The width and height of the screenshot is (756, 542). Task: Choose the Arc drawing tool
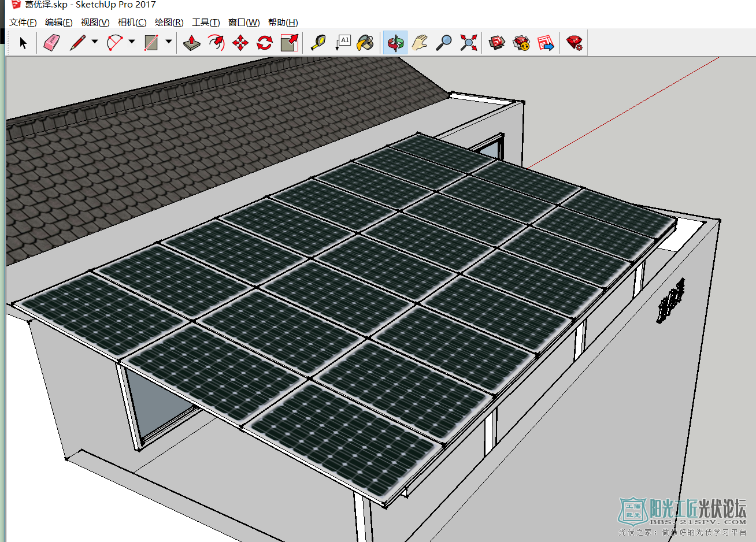click(114, 43)
